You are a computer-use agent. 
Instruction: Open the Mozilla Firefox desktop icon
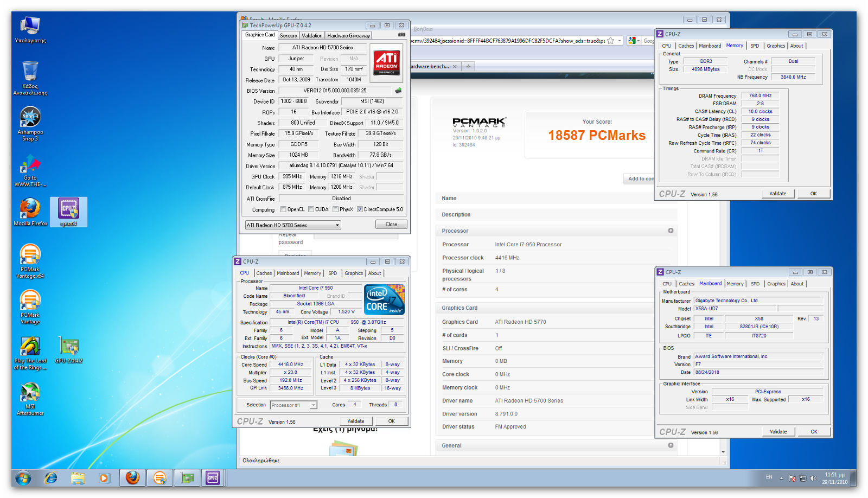[30, 212]
